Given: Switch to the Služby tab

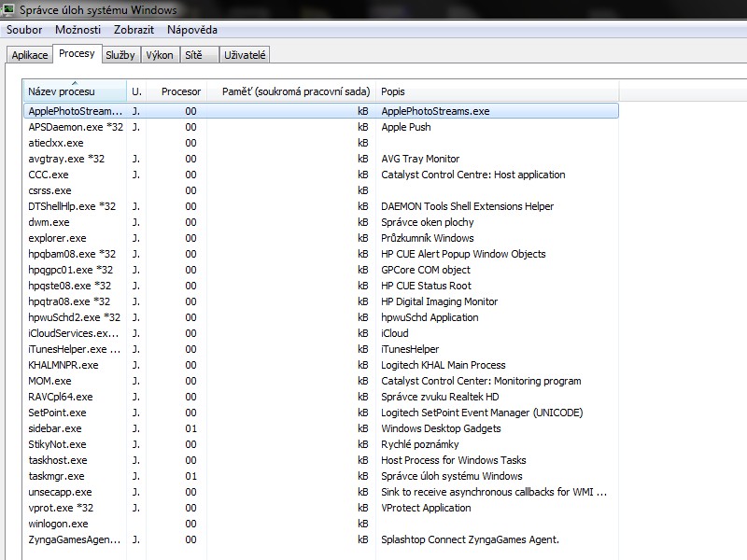Looking at the screenshot, I should (x=120, y=55).
